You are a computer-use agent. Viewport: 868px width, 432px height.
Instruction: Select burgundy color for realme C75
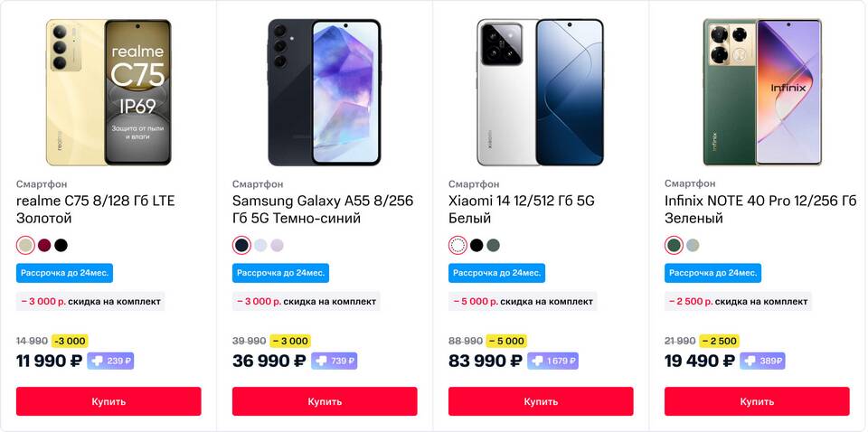(44, 245)
